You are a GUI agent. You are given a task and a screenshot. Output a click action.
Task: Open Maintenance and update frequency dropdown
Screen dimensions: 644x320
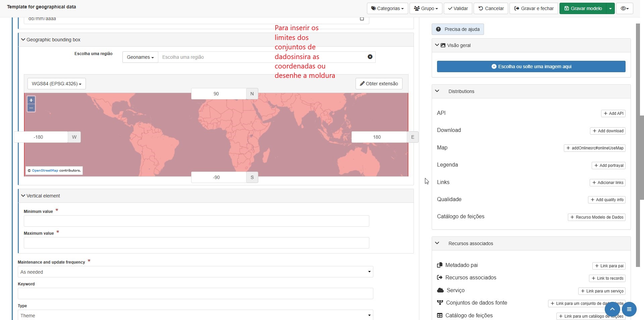coord(195,272)
